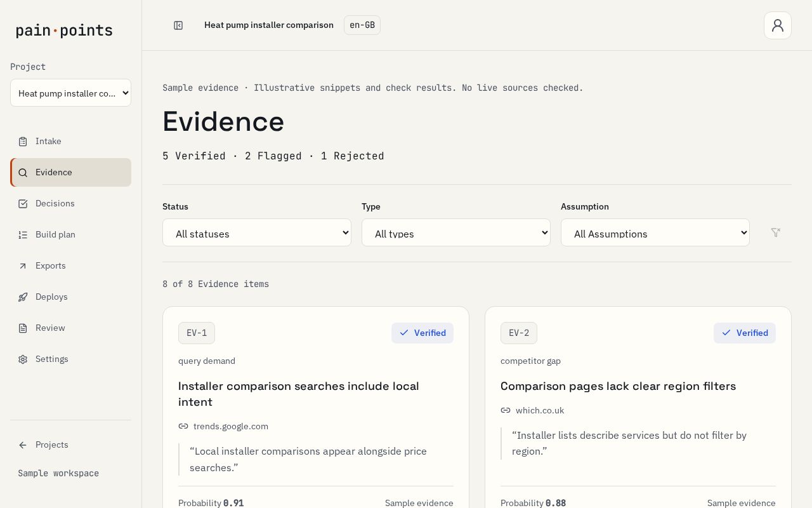Open the Project selector dropdown
The image size is (812, 508).
[70, 93]
